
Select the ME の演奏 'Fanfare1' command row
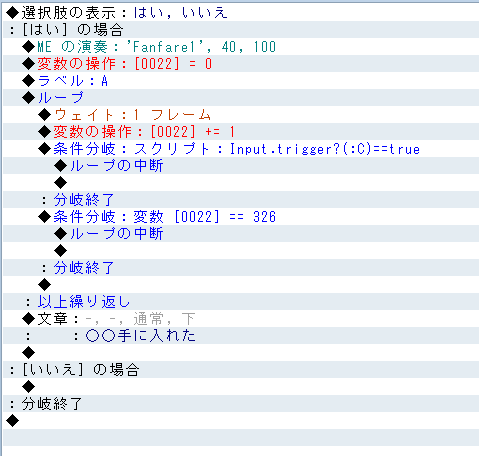(x=241, y=47)
